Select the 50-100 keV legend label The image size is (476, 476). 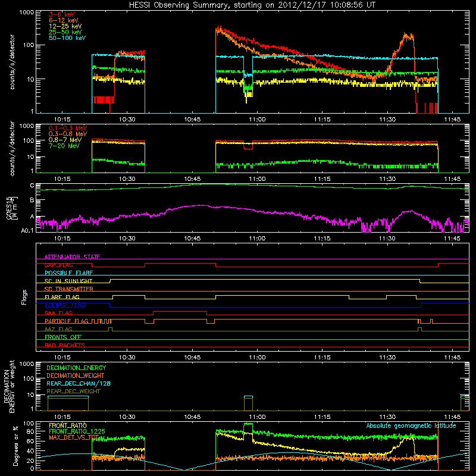pyautogui.click(x=67, y=38)
